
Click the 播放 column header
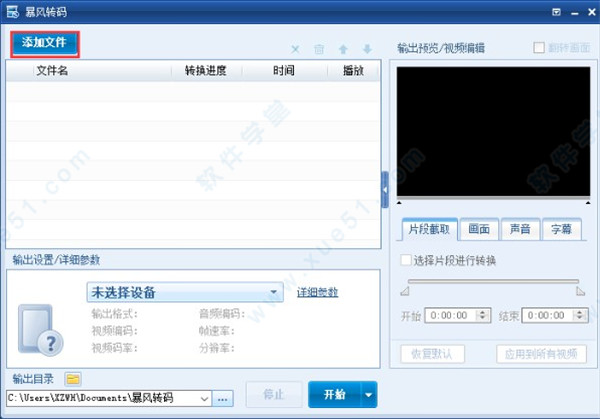[353, 70]
